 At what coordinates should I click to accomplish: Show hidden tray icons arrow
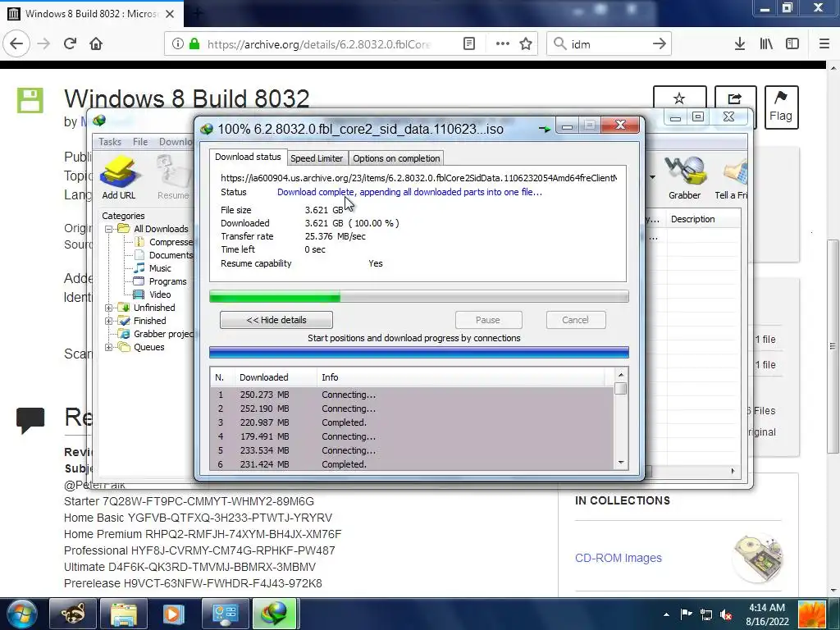pos(666,615)
